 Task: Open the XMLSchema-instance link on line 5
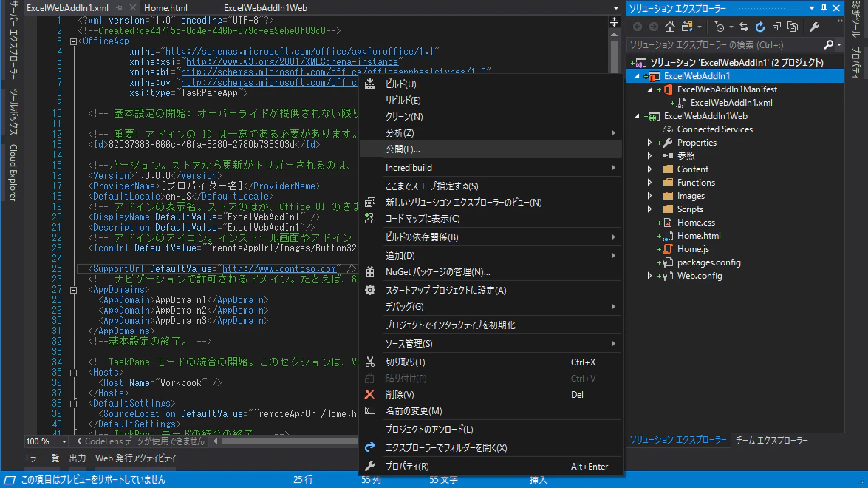click(x=293, y=61)
